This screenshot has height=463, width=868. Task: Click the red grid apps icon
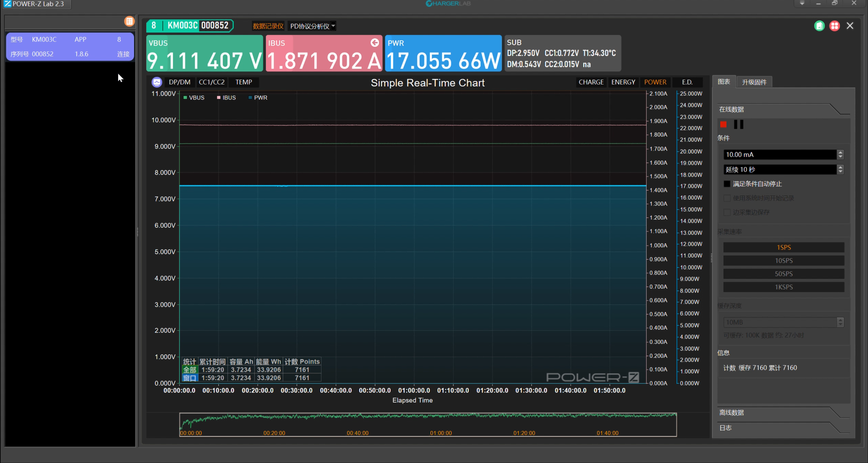(x=834, y=26)
